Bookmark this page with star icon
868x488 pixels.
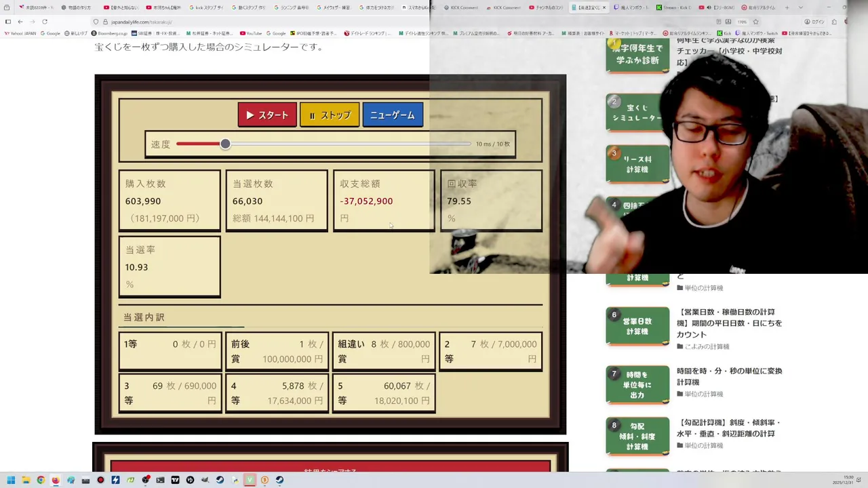[755, 22]
